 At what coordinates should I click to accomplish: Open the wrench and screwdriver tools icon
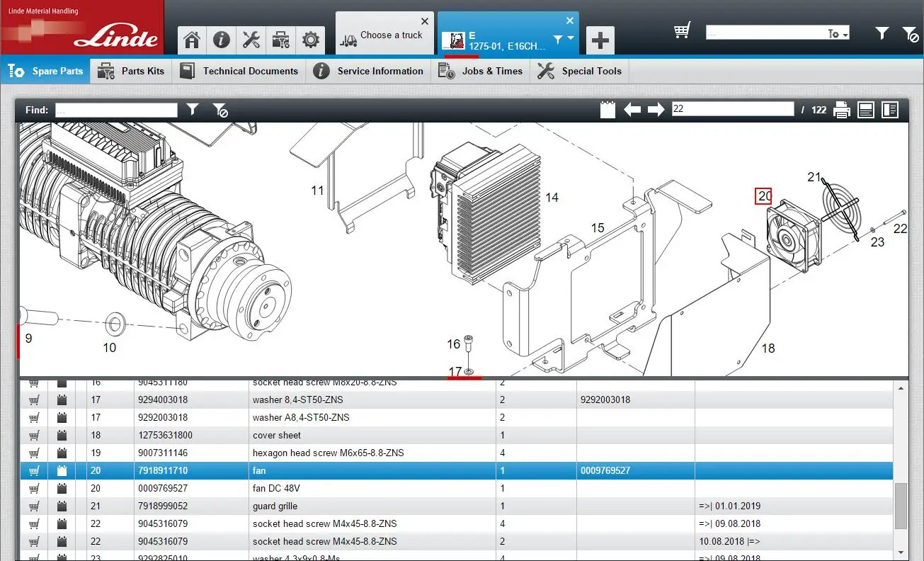click(251, 40)
